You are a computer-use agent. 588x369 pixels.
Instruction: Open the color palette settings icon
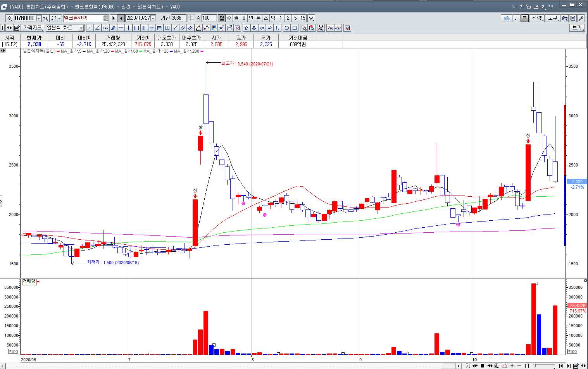pos(214,28)
